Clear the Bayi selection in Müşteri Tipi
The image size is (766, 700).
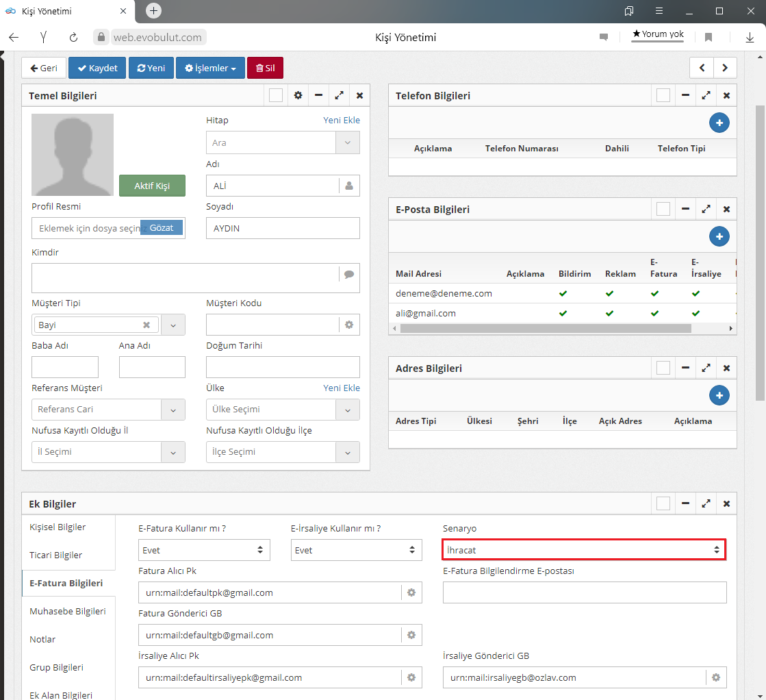146,325
